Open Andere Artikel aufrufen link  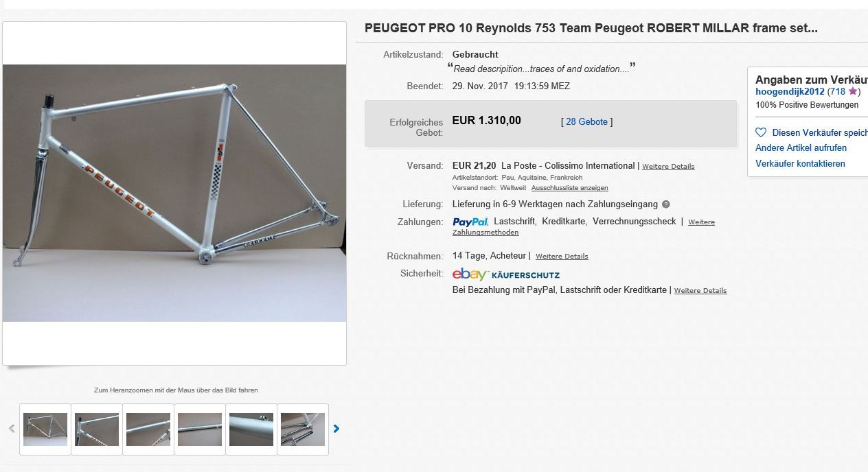pos(801,147)
